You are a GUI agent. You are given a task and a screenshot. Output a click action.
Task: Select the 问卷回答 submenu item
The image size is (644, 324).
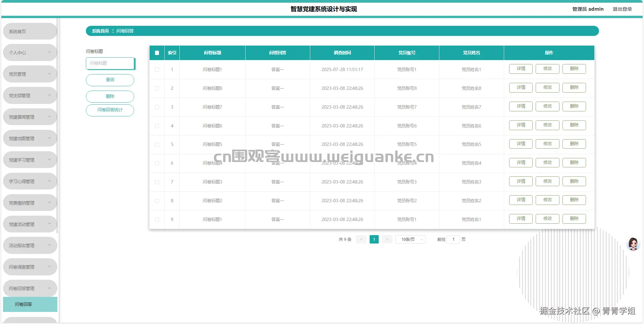point(30,304)
